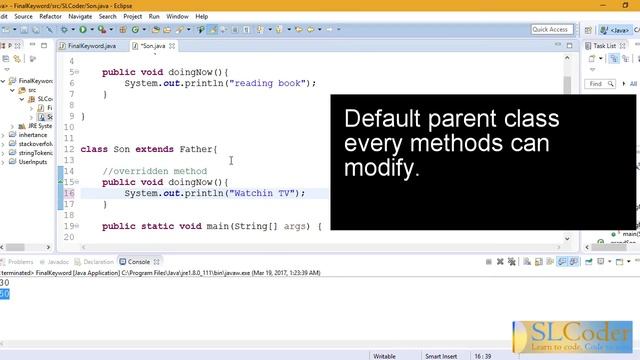Click the Writable status bar entry
640x360 pixels.
[384, 356]
